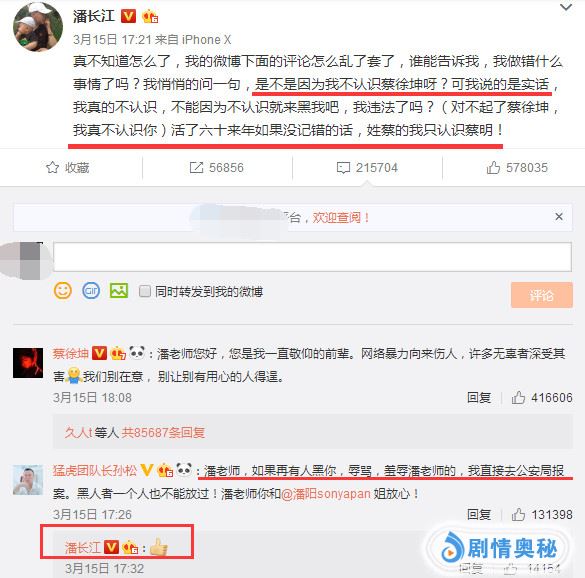Image resolution: width=585 pixels, height=578 pixels.
Task: Click the repost icon showing 56856
Action: [196, 168]
